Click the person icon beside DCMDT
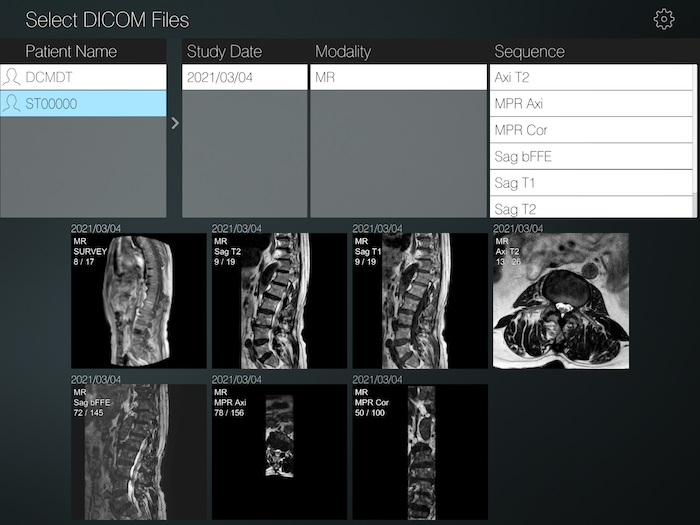 click(x=11, y=77)
